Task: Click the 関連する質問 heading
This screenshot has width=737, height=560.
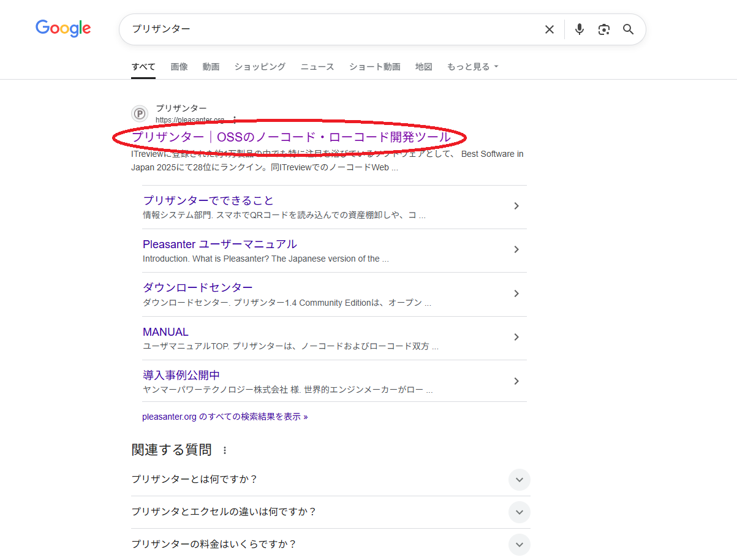Action: click(x=172, y=450)
